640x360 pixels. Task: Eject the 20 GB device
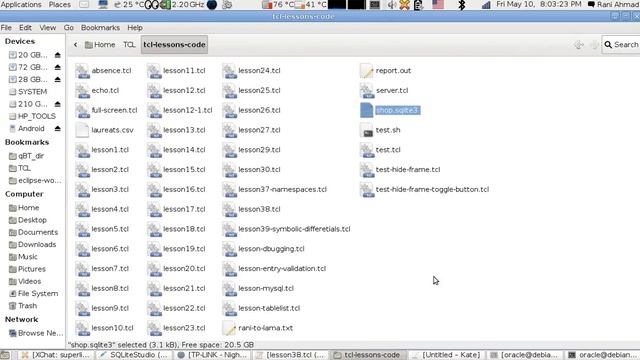tap(58, 55)
